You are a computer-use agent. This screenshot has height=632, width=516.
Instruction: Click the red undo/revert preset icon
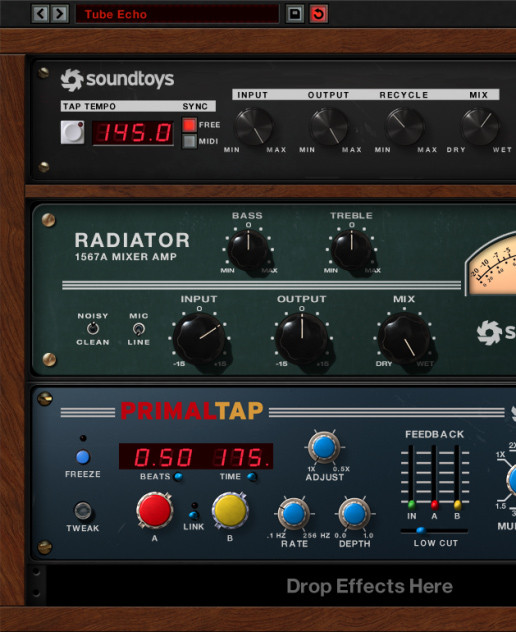(x=318, y=14)
